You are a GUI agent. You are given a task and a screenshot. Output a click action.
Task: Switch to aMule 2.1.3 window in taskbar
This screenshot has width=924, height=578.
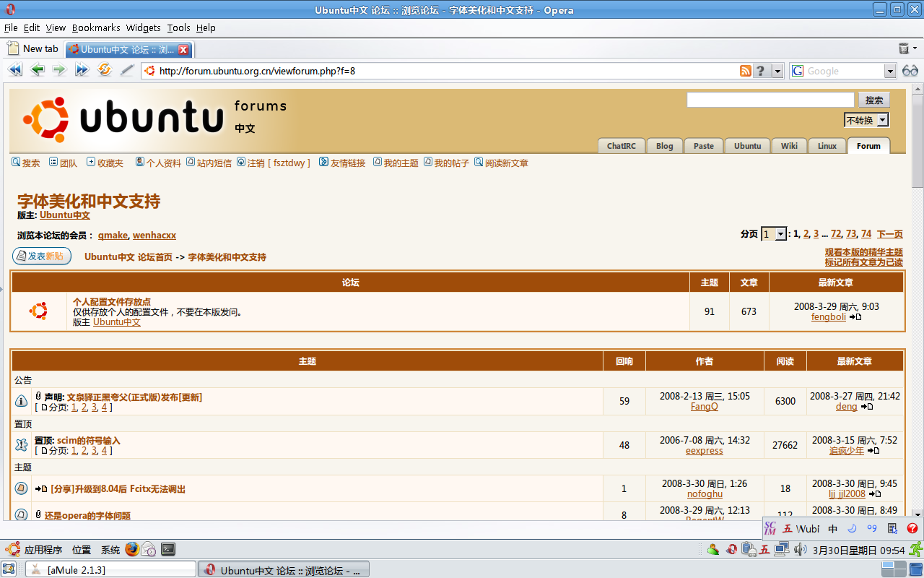[111, 569]
